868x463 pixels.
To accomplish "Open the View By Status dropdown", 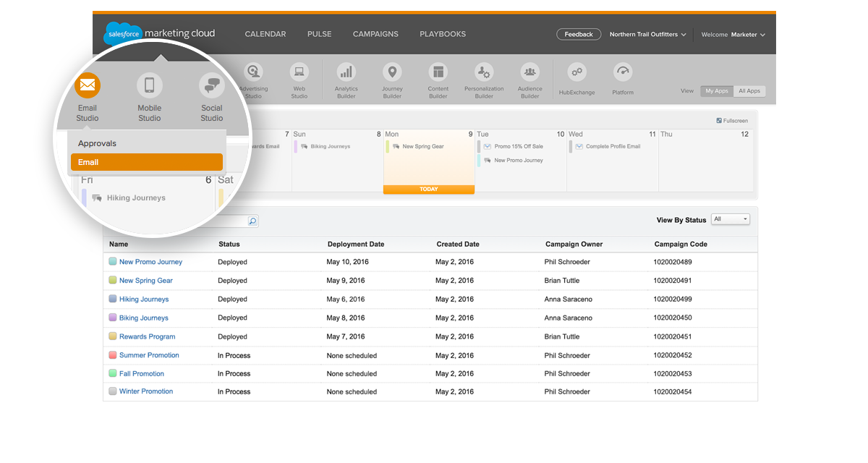I will [731, 219].
